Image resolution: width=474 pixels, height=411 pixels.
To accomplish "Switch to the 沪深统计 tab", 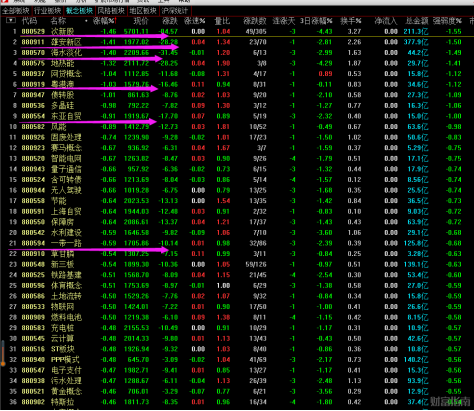I will (175, 11).
